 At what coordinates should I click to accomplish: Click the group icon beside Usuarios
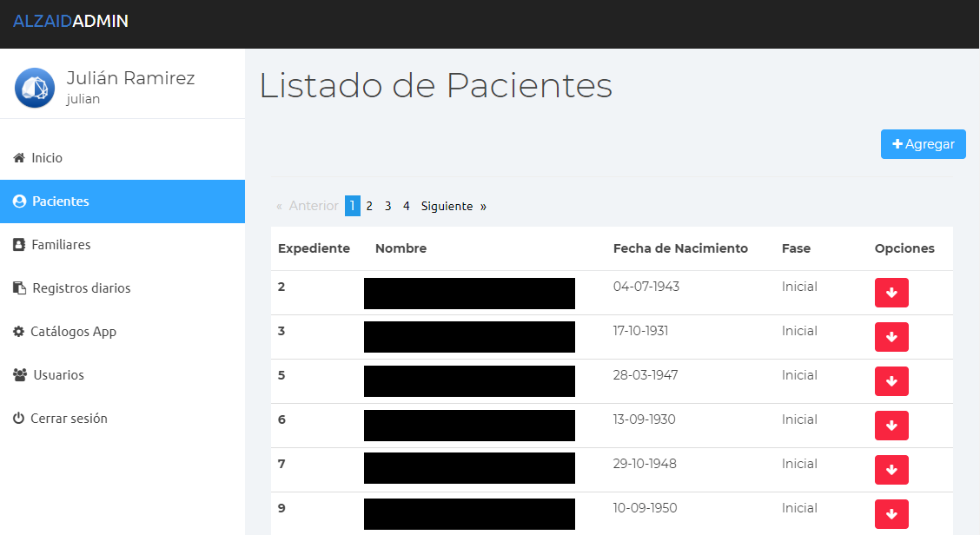click(20, 375)
